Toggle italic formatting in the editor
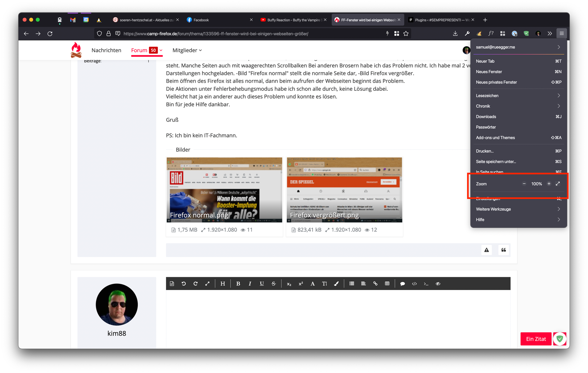 tap(250, 283)
